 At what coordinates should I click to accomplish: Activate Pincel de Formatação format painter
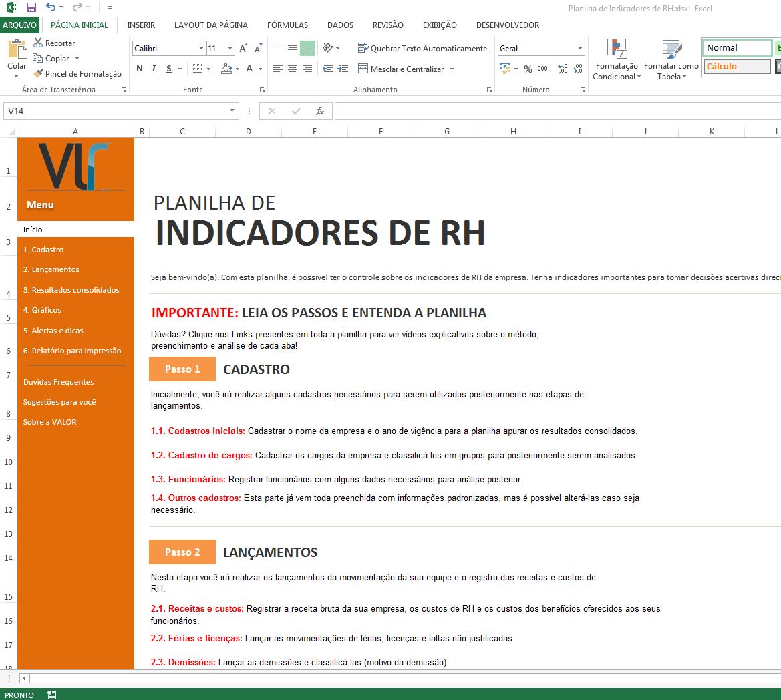(77, 73)
